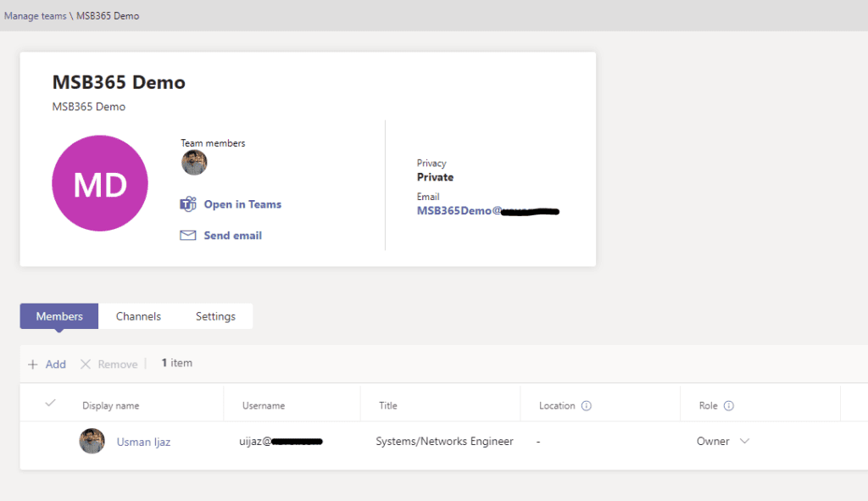Click the plus icon next to Add

(33, 365)
